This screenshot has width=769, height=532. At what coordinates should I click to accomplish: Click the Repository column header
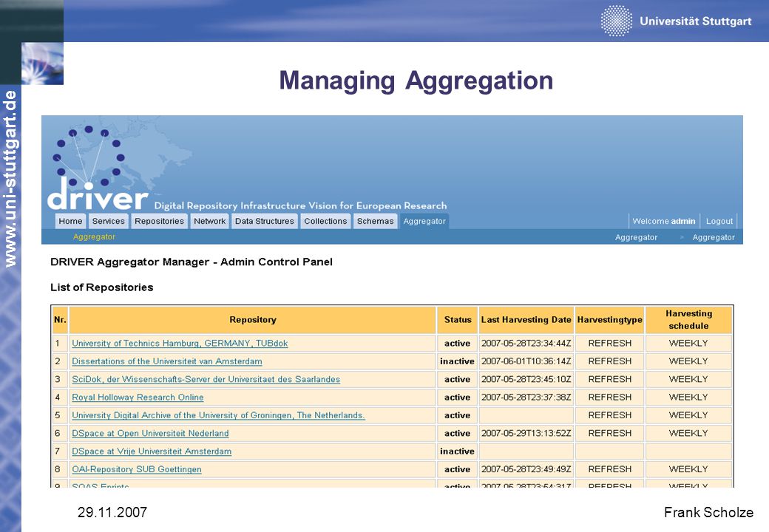[253, 320]
